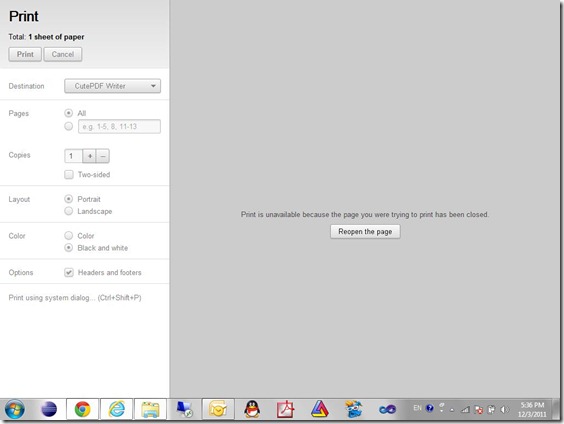Open the blue cartoon character taskbar icon
The image size is (564, 424).
click(x=354, y=409)
